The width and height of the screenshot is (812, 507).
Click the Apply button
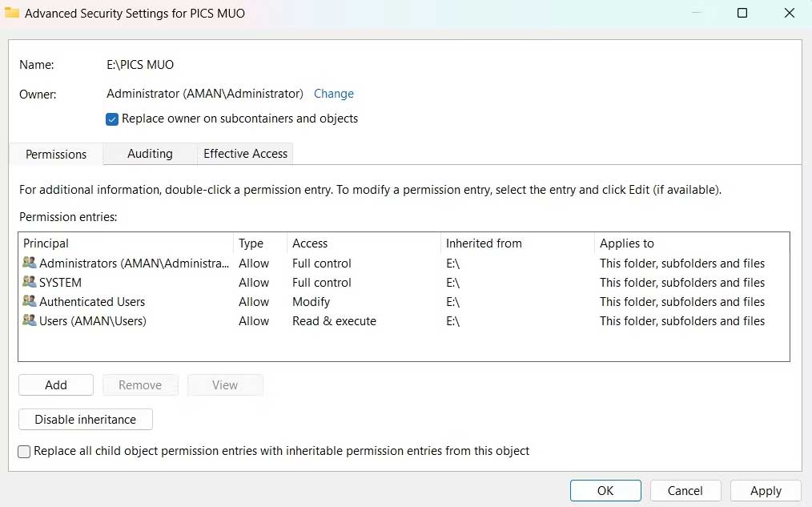coord(765,490)
